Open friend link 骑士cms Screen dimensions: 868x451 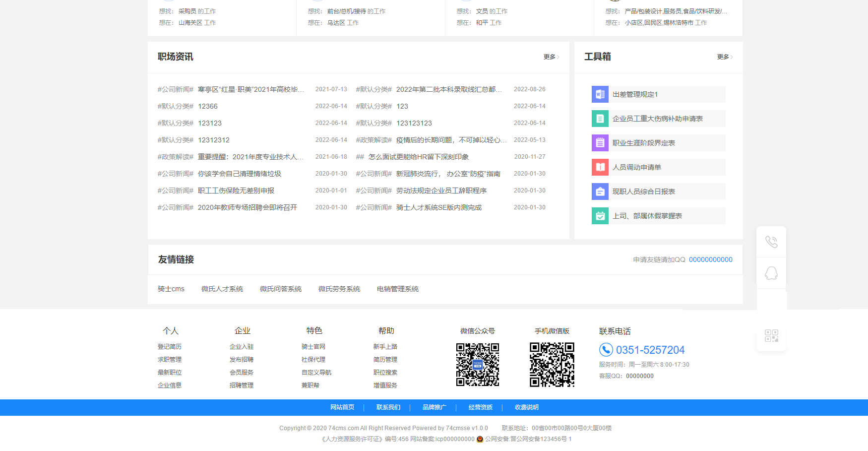pyautogui.click(x=171, y=289)
